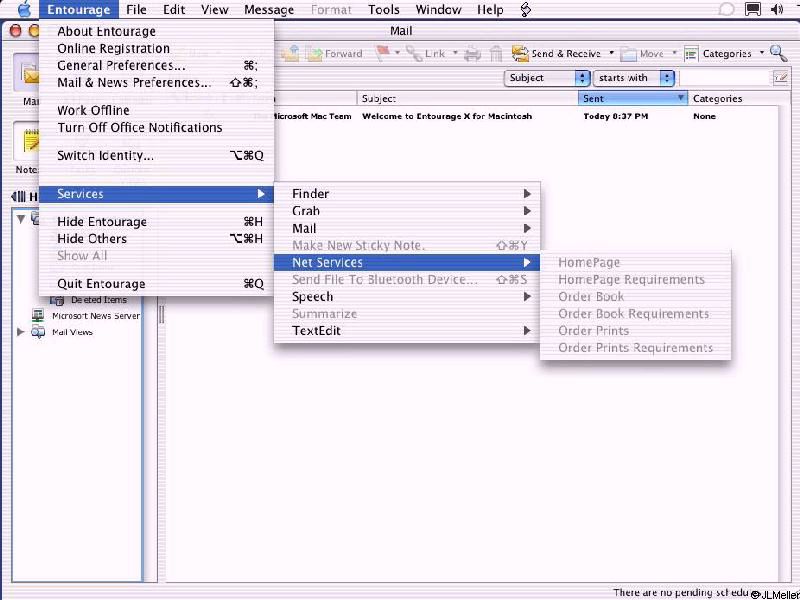Screen dimensions: 800x600
Task: Expand the TextEdit services submenu
Action: tap(407, 331)
